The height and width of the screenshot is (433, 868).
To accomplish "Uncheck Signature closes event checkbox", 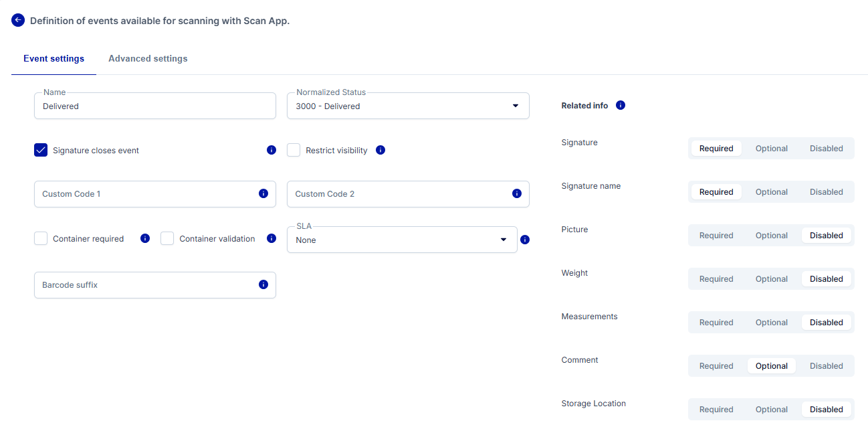I will click(41, 150).
